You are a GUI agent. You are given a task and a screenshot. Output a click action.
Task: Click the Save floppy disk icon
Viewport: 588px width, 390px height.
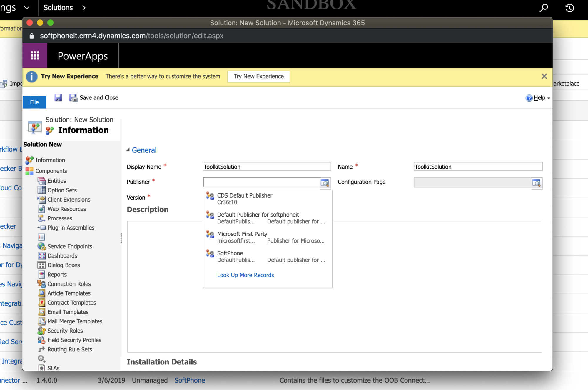pyautogui.click(x=58, y=97)
